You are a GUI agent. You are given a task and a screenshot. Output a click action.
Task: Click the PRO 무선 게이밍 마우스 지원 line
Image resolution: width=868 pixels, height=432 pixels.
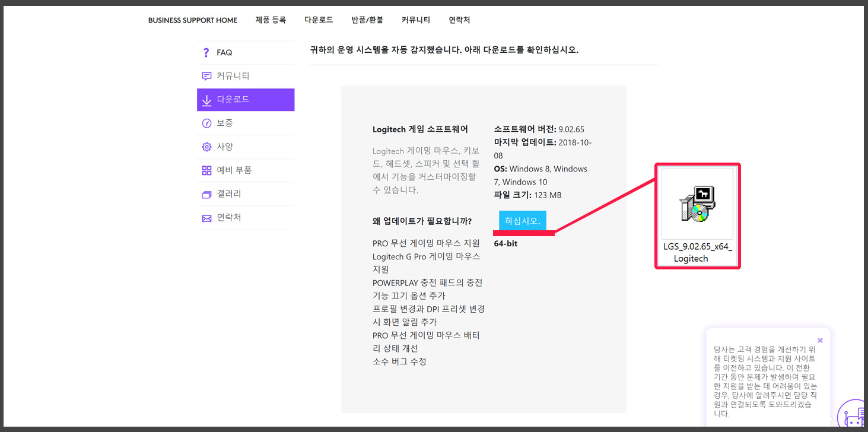(x=426, y=243)
